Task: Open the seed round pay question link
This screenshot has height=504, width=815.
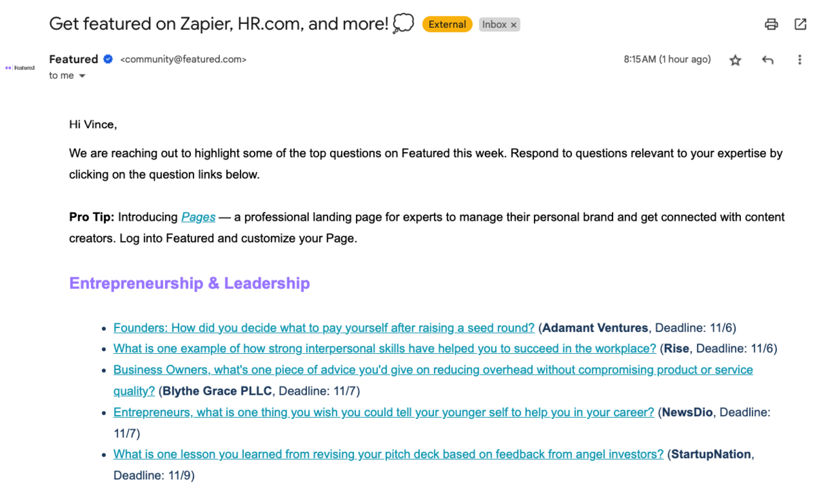Action: tap(324, 328)
